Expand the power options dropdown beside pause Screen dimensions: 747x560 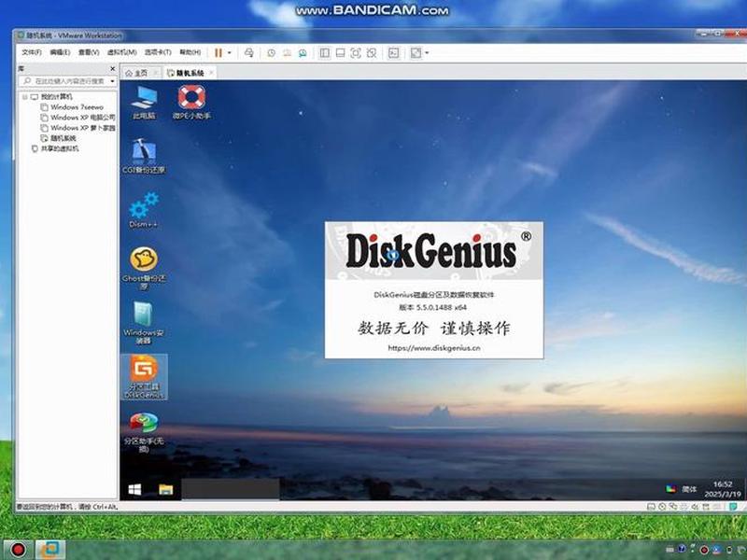(230, 53)
